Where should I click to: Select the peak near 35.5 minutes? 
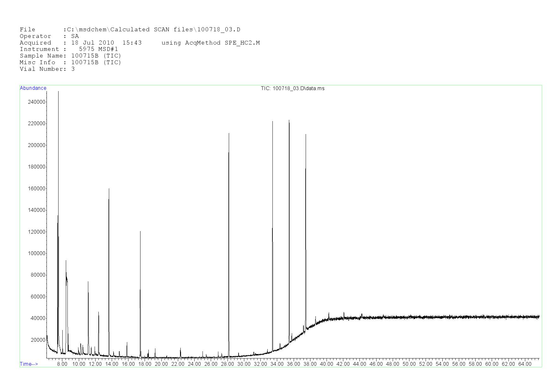coord(289,121)
